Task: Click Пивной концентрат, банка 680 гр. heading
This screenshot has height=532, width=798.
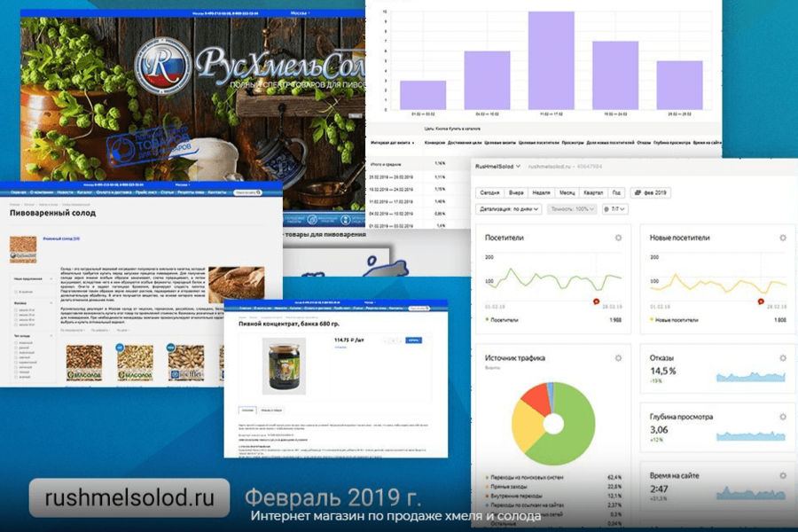Action: (x=289, y=324)
